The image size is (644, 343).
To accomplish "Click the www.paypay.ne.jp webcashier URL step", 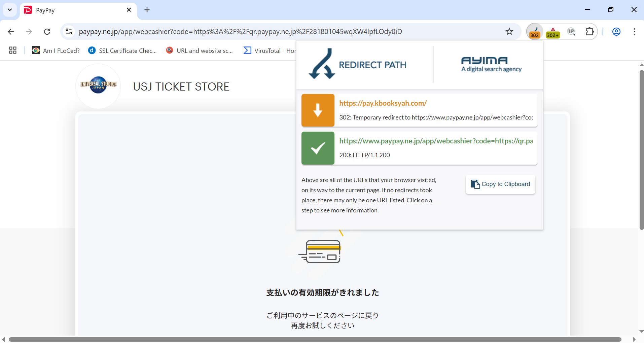I will point(436,141).
